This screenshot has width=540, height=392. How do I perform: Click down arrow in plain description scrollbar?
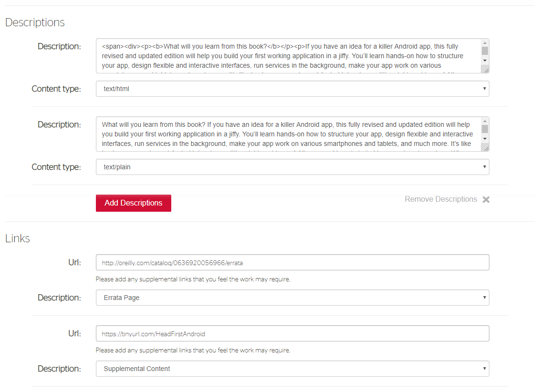pos(485,139)
